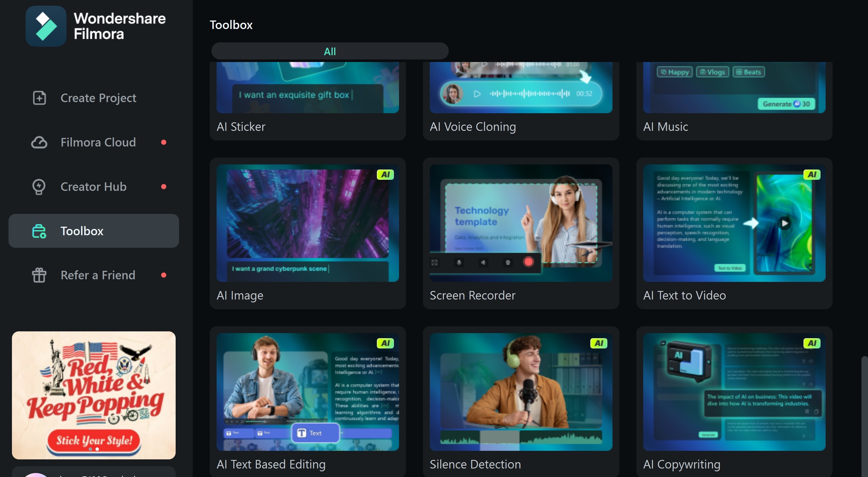Click the Wondershare Filmora logo icon
Screen dimensions: 868x477
[x=46, y=26]
